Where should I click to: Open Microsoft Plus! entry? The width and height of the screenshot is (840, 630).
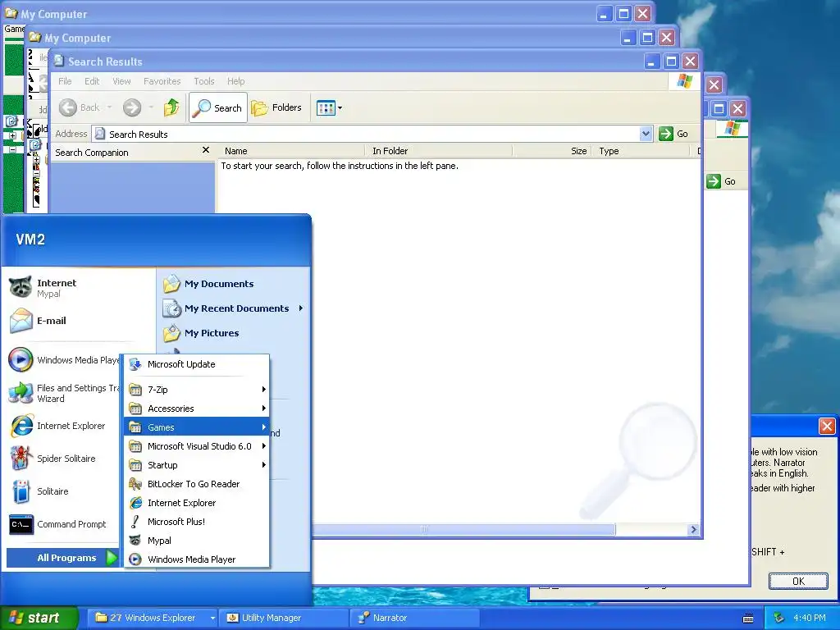(x=197, y=521)
